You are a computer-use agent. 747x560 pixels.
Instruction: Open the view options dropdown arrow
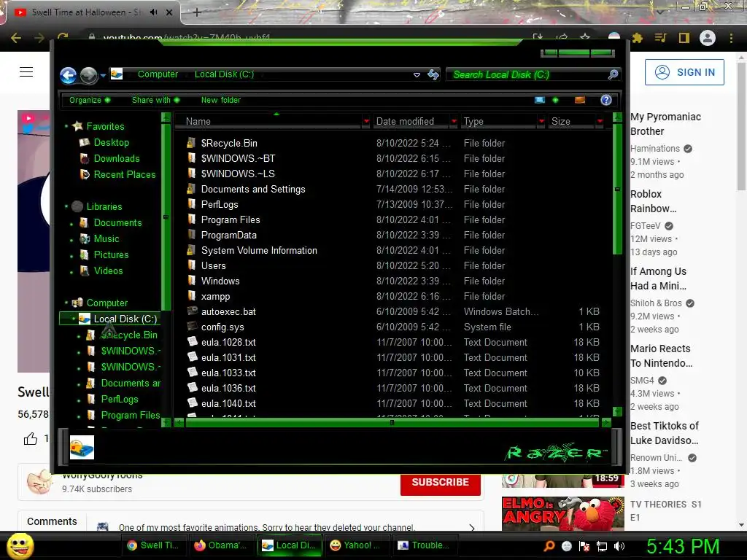coord(555,100)
